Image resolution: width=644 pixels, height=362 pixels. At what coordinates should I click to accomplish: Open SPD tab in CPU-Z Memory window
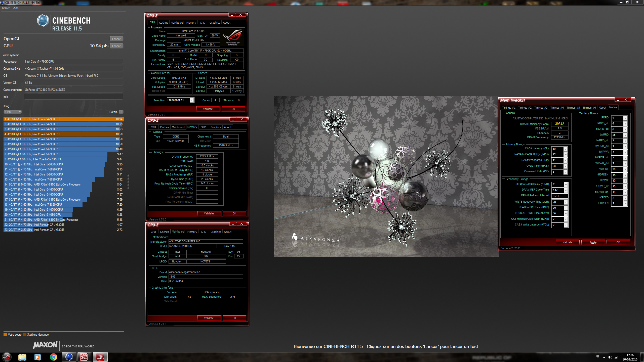point(204,127)
